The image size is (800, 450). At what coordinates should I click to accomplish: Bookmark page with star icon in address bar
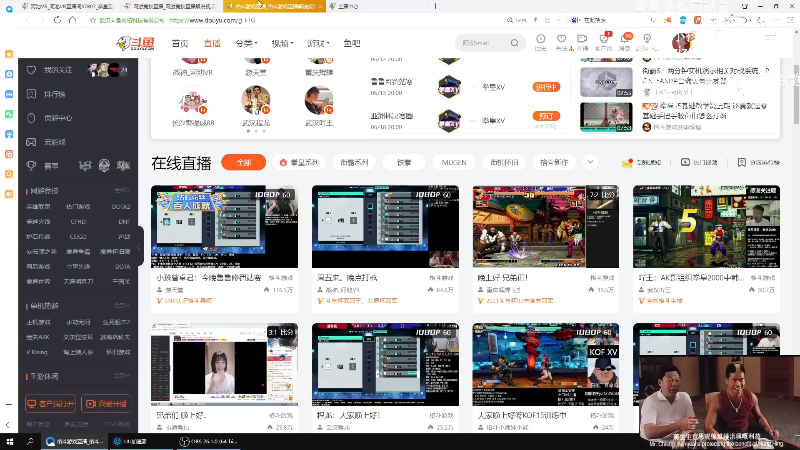coord(92,20)
